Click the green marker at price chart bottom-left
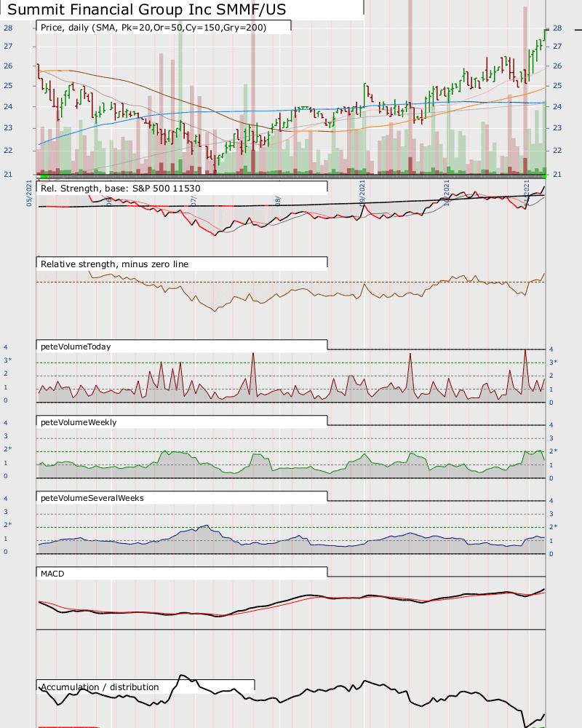 (44, 176)
